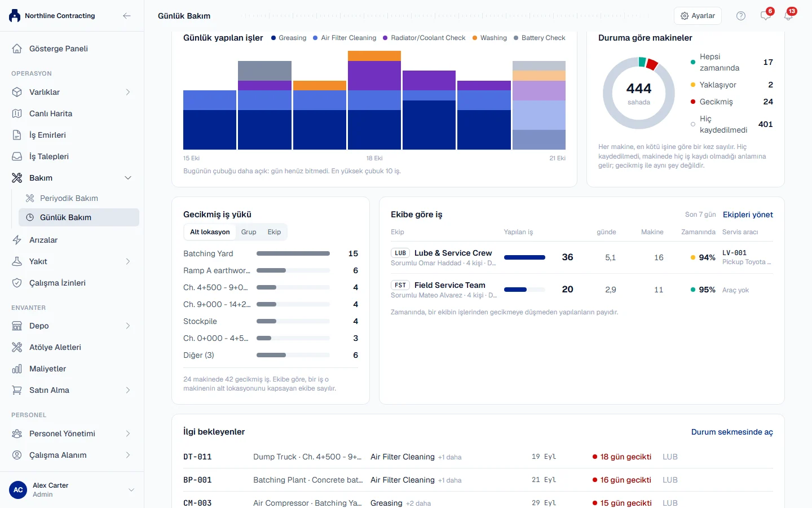The width and height of the screenshot is (812, 508).
Task: Click the Arızalar lightning icon
Action: coord(17,240)
